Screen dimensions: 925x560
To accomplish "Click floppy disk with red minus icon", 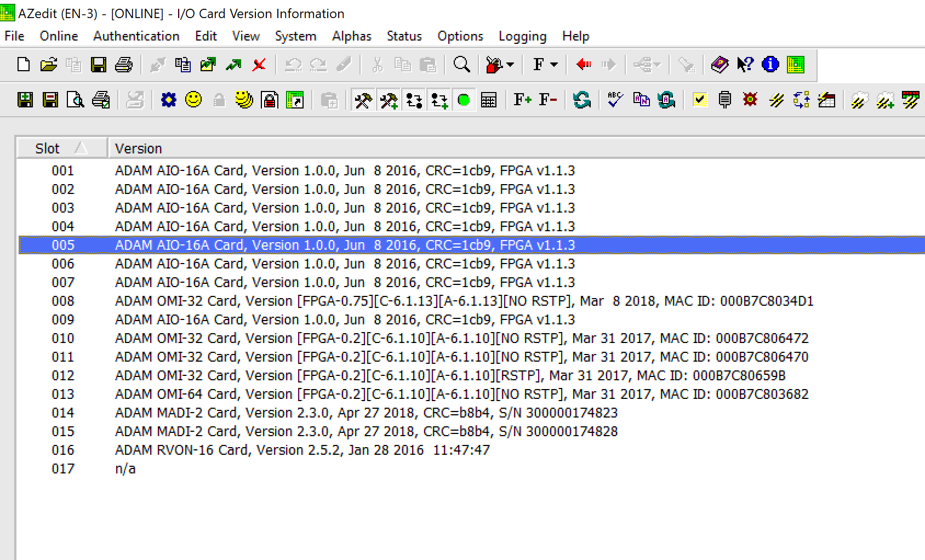I will pos(50,100).
